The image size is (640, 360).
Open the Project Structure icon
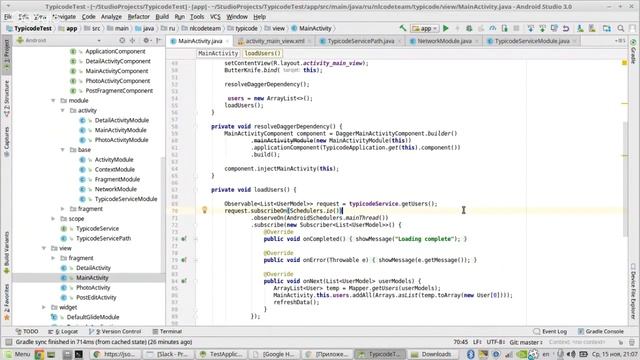coord(607,28)
